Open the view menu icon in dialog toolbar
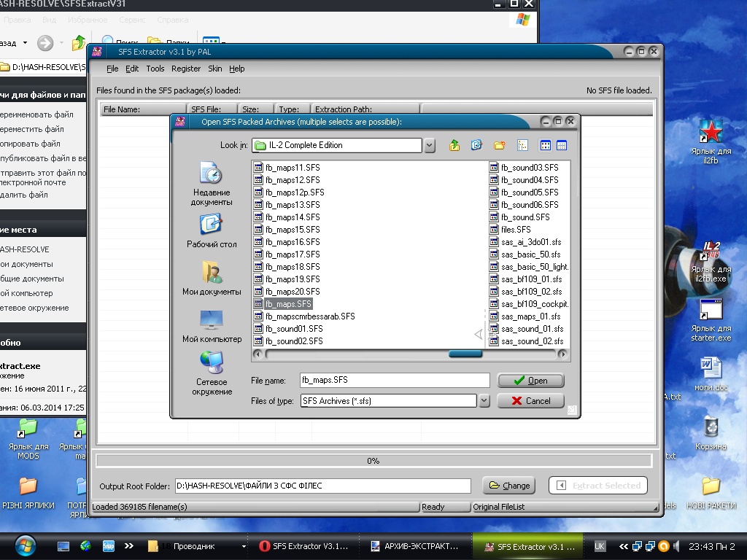This screenshot has width=747, height=560. point(522,145)
